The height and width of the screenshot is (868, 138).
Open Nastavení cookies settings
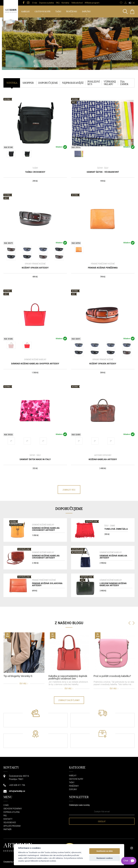click(104, 858)
